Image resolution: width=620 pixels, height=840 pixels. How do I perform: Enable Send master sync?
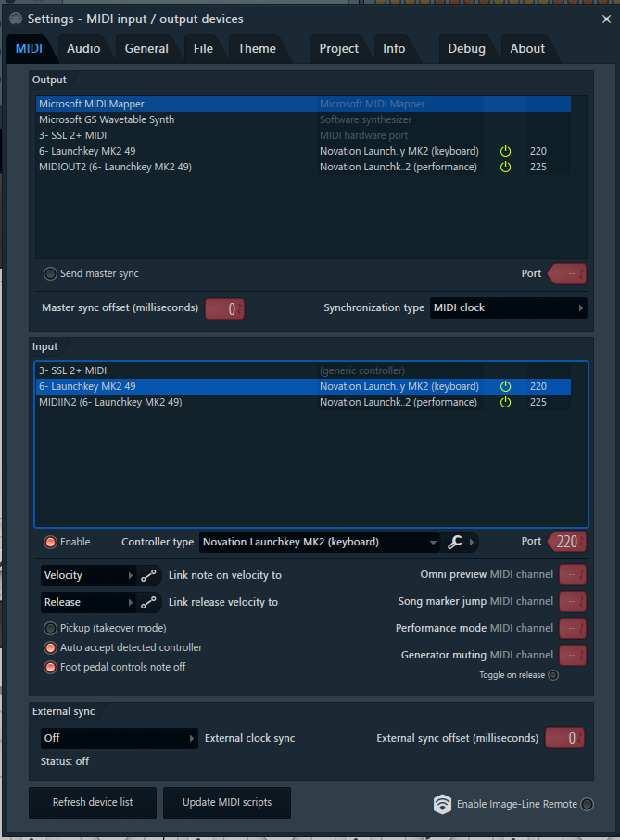tap(50, 274)
